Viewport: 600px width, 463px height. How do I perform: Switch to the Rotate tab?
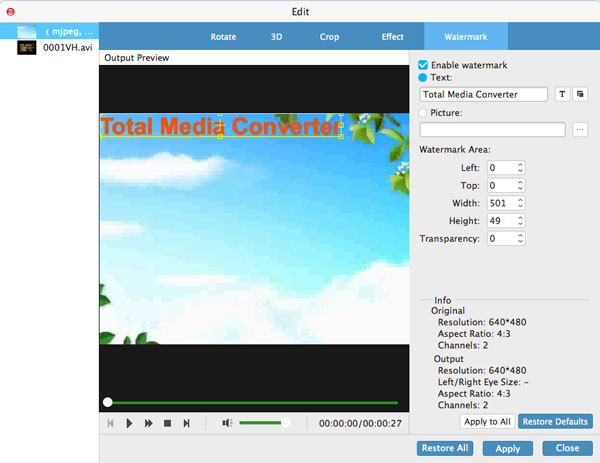[x=223, y=37]
